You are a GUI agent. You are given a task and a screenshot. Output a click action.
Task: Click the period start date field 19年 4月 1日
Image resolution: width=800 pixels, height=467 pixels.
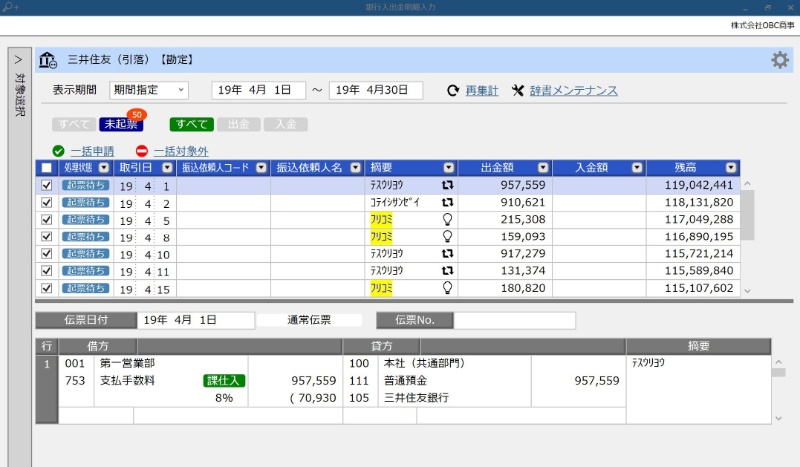259,90
